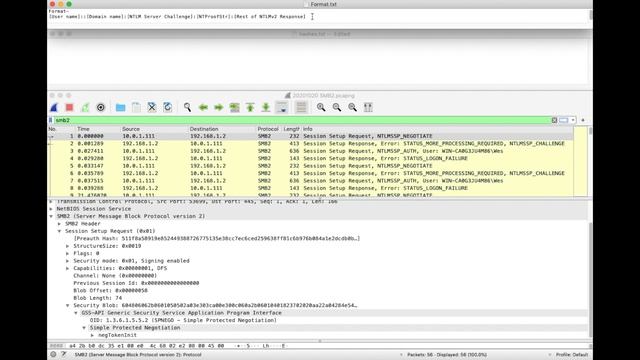
Task: Expand Security mode: Signing enabled field
Action: [x=68, y=261]
